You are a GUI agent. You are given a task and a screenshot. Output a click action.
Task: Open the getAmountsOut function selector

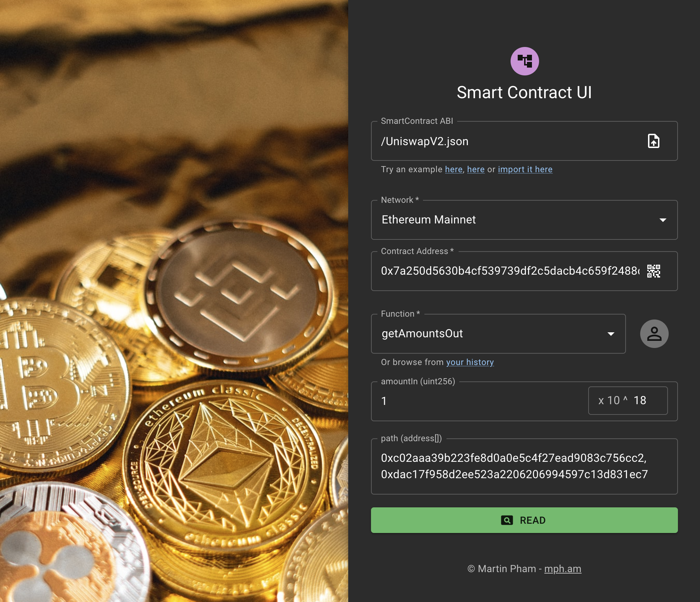tap(498, 334)
